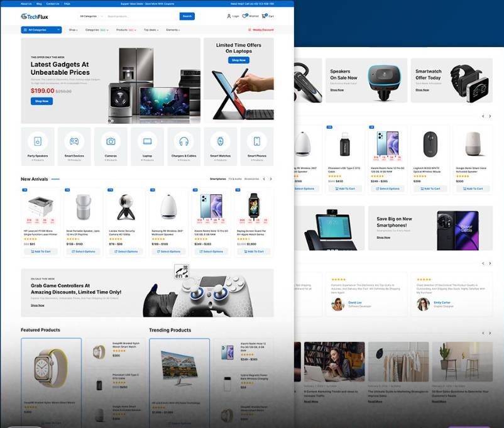Image resolution: width=504 pixels, height=428 pixels.
Task: Open About Us in top bar
Action: 26,4
